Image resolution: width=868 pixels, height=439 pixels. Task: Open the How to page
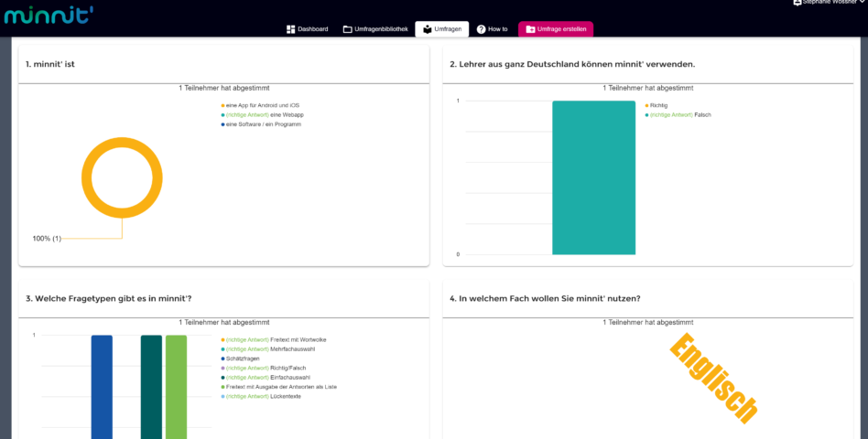pyautogui.click(x=497, y=29)
